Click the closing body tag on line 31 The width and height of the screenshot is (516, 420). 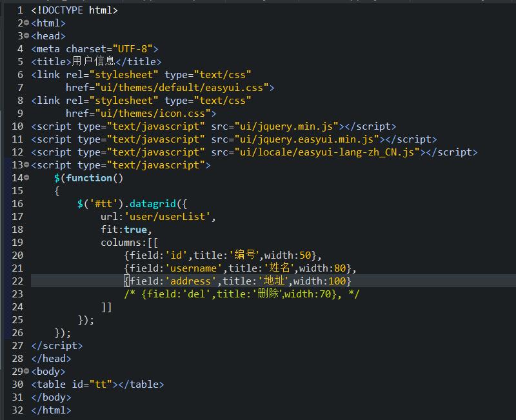[51, 397]
